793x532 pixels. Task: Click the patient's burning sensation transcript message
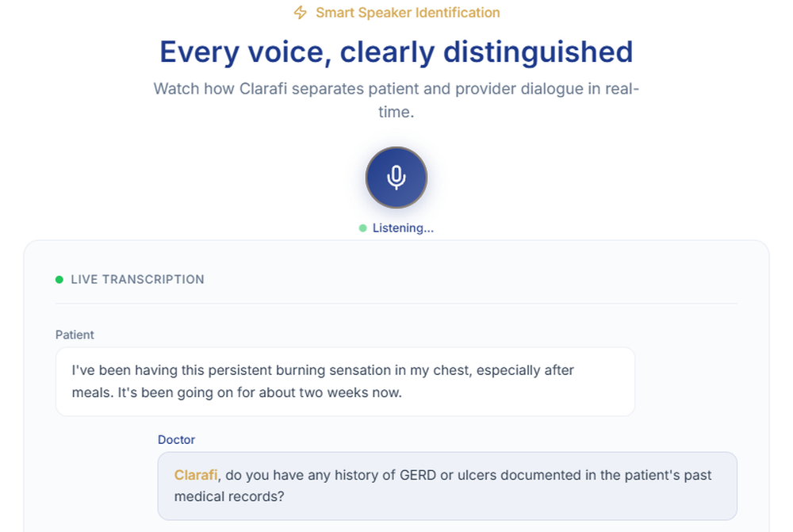344,381
